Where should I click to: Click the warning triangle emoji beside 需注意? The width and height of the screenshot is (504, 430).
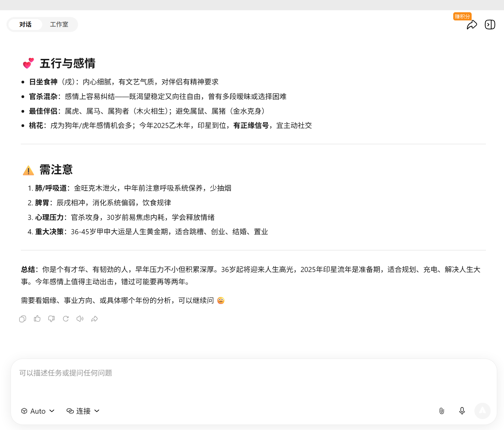pyautogui.click(x=28, y=170)
